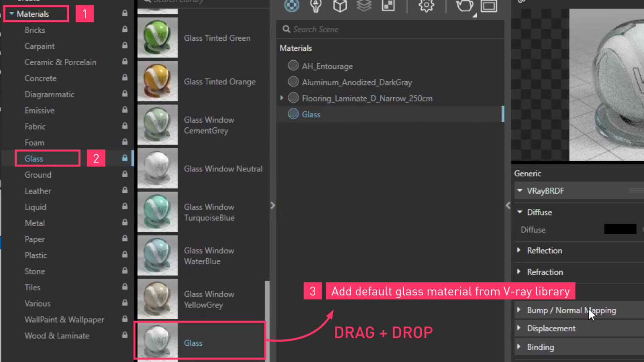This screenshot has width=644, height=362.
Task: Click the Geometry cube icon
Action: (x=340, y=6)
